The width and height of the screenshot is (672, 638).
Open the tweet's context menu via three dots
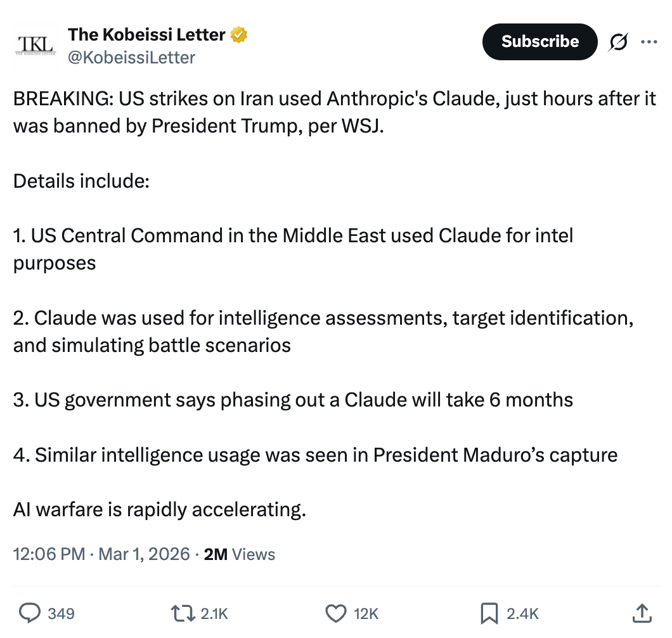click(649, 41)
